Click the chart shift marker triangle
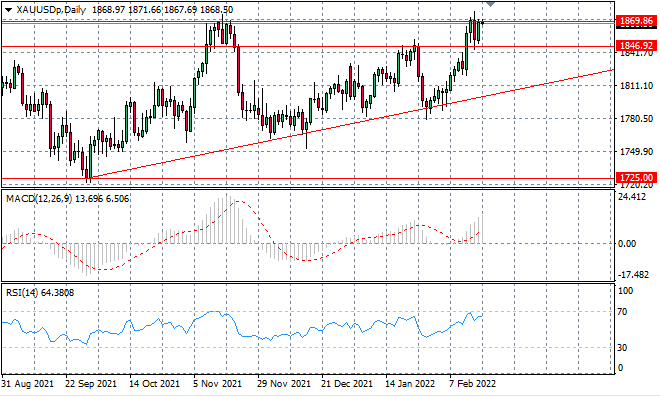The height and width of the screenshot is (397, 660). [490, 4]
